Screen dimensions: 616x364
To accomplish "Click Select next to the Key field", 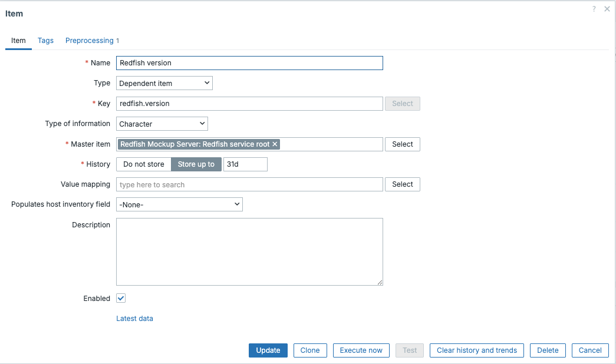I will (402, 103).
